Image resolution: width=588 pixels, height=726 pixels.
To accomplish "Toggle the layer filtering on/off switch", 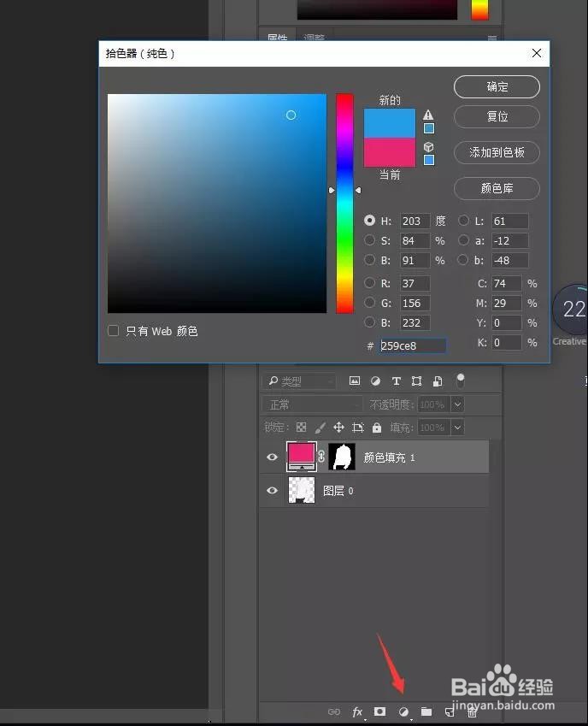I will coord(461,381).
